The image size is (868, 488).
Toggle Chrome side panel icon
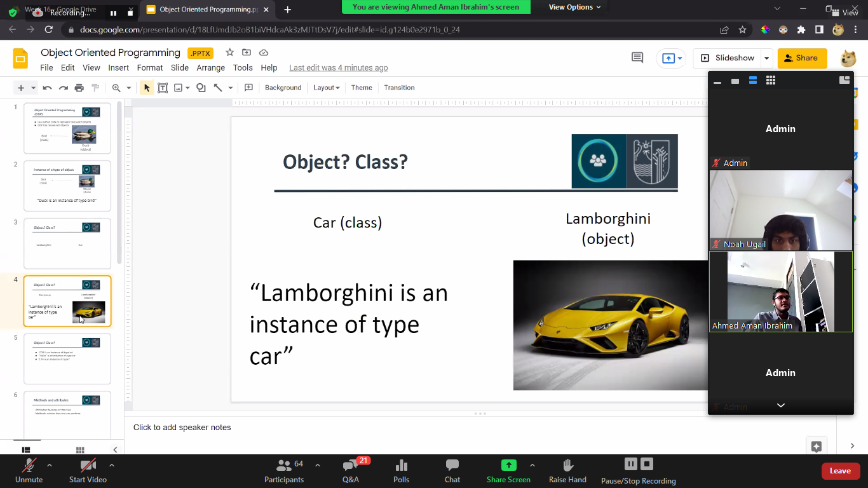[820, 30]
